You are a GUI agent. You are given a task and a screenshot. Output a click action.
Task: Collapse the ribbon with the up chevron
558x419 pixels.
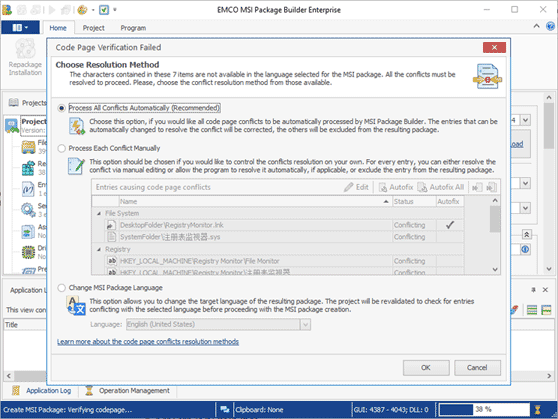(536, 26)
